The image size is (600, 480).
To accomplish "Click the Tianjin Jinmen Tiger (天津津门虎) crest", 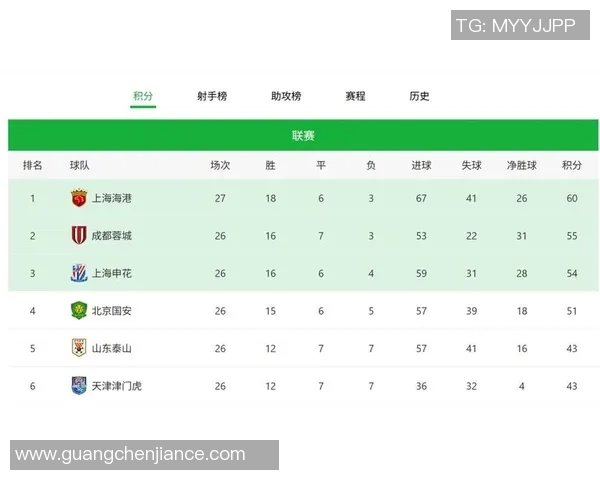I will (x=79, y=385).
